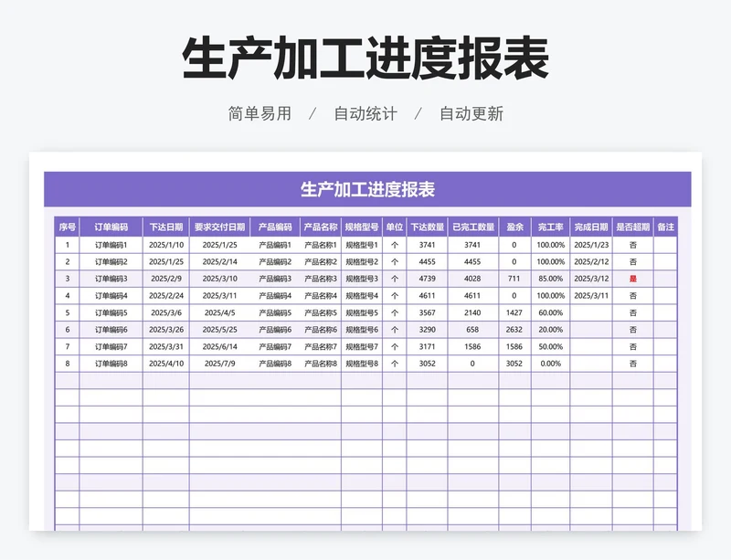Click cell 订单编码5
The width and height of the screenshot is (731, 560).
click(111, 312)
